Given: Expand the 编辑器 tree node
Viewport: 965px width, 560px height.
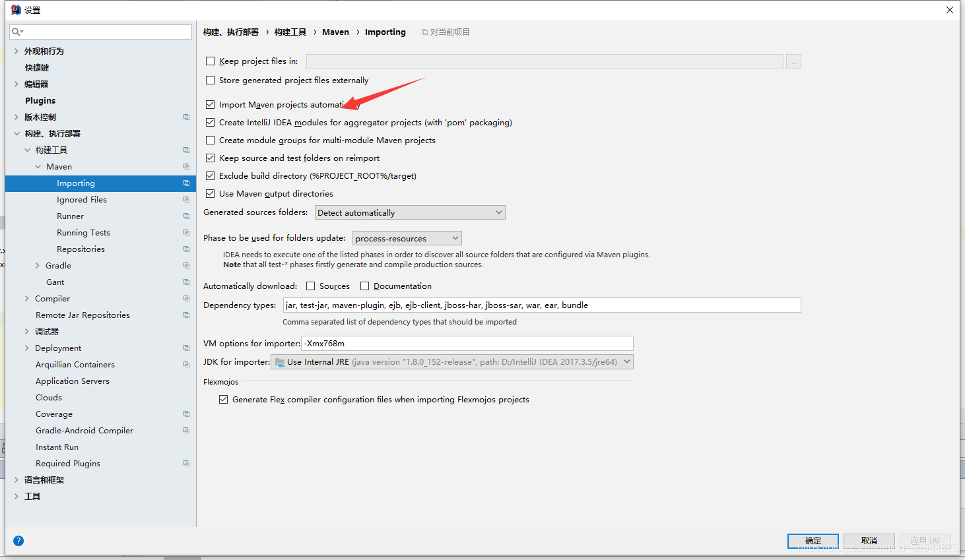Looking at the screenshot, I should point(17,84).
